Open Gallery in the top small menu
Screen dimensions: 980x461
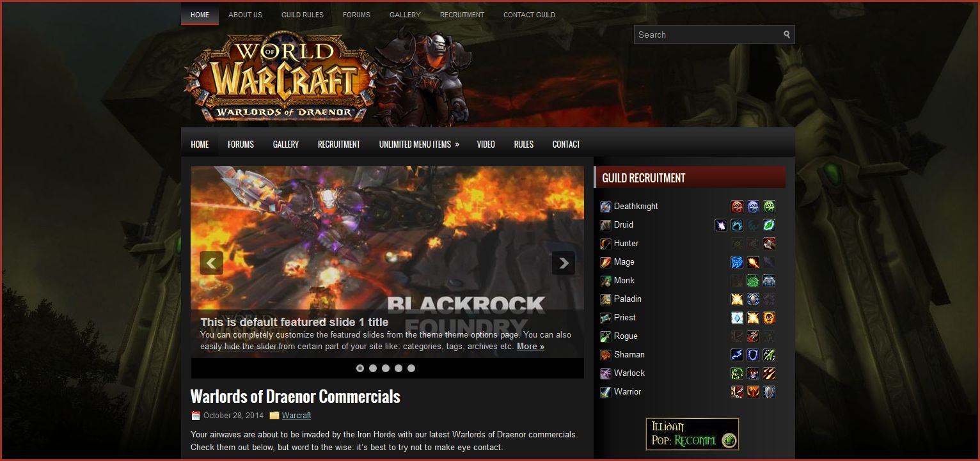tap(405, 15)
